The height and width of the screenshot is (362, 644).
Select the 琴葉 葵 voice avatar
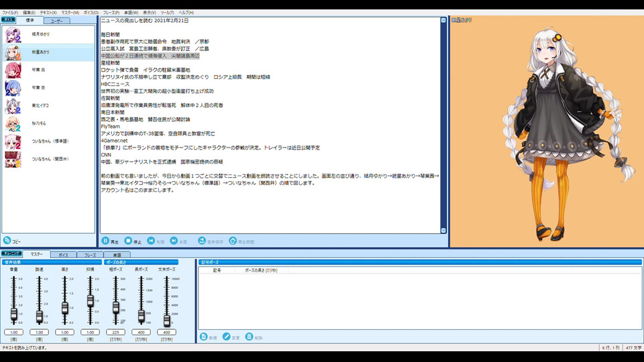click(13, 88)
